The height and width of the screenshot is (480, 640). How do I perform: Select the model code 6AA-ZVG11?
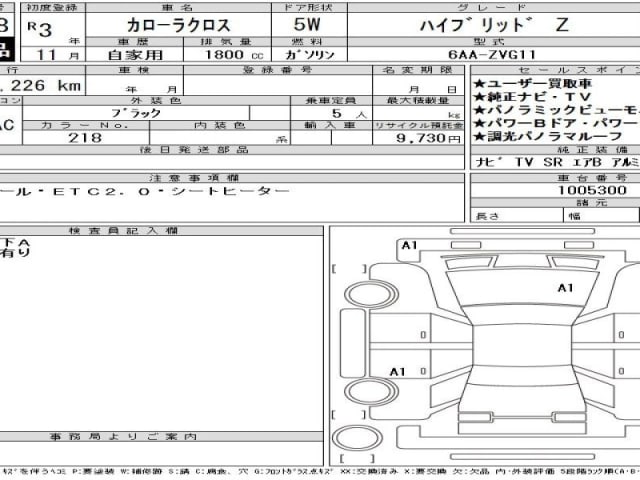491,54
